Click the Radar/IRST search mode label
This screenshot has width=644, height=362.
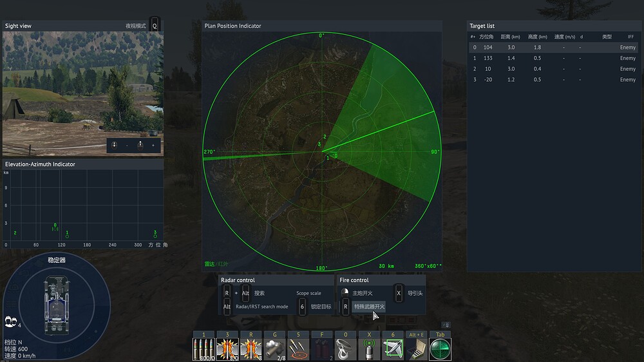point(262,307)
